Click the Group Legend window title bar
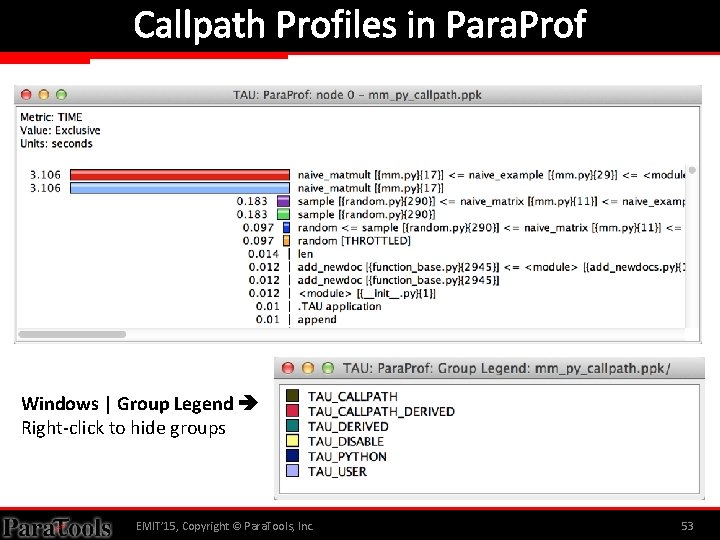 pyautogui.click(x=489, y=368)
